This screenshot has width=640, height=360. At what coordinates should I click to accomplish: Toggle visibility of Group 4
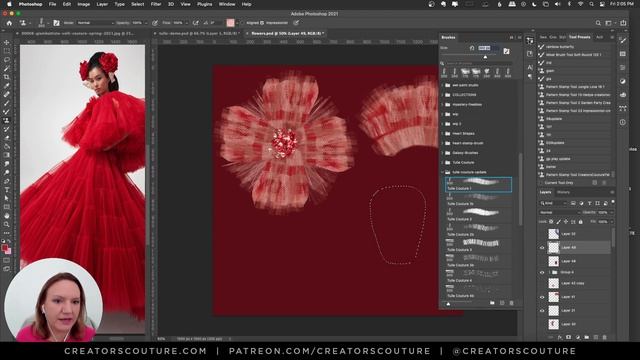coord(542,272)
